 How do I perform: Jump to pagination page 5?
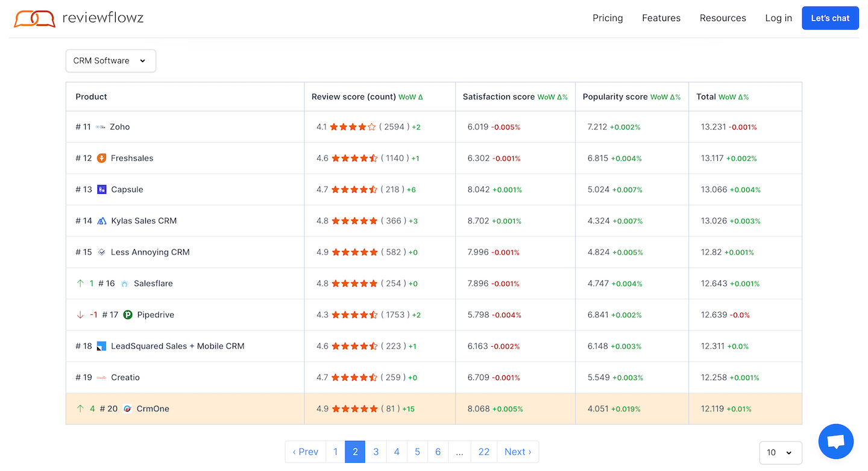(417, 452)
